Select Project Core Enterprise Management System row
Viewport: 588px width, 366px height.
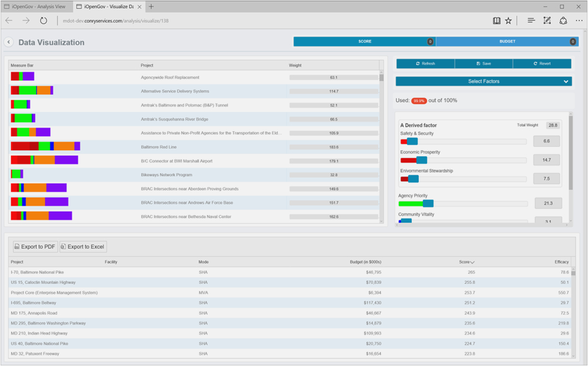click(x=290, y=293)
